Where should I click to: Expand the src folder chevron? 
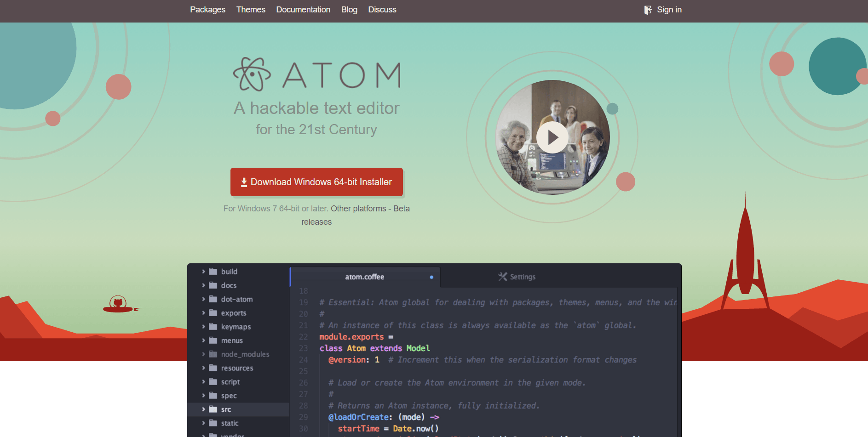pyautogui.click(x=203, y=409)
